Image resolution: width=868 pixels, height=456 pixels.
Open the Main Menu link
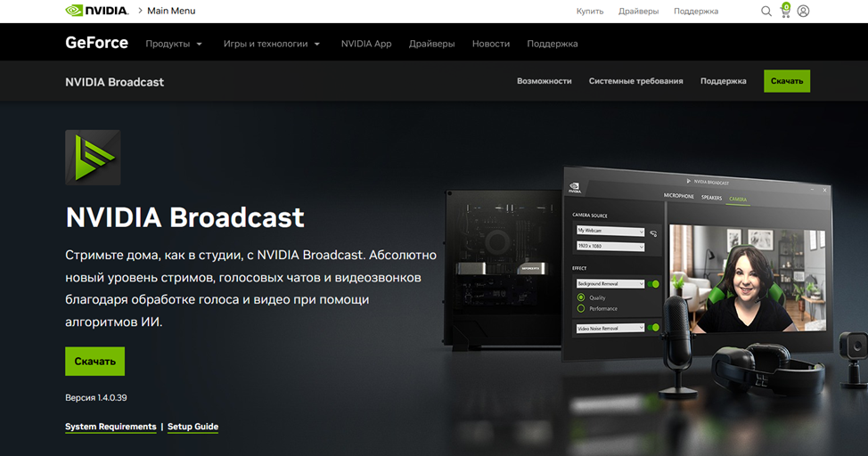coord(171,11)
